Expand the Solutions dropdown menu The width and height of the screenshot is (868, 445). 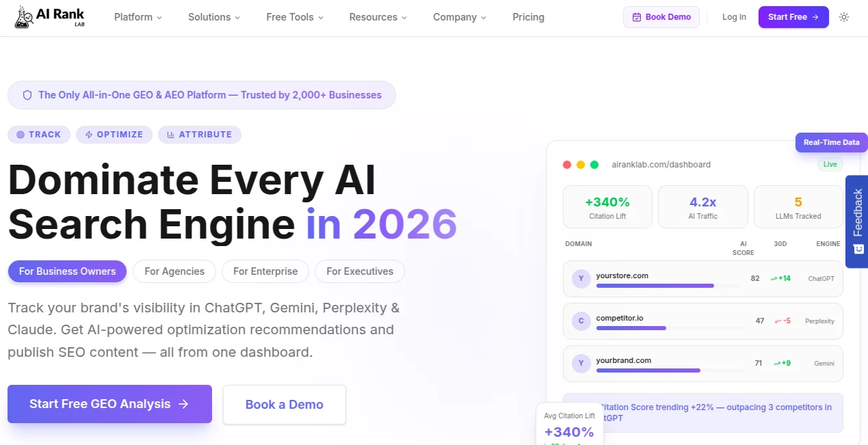click(214, 17)
